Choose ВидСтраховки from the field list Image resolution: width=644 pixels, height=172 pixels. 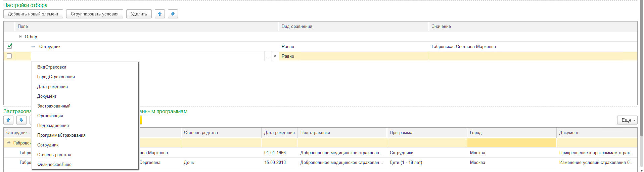[52, 67]
